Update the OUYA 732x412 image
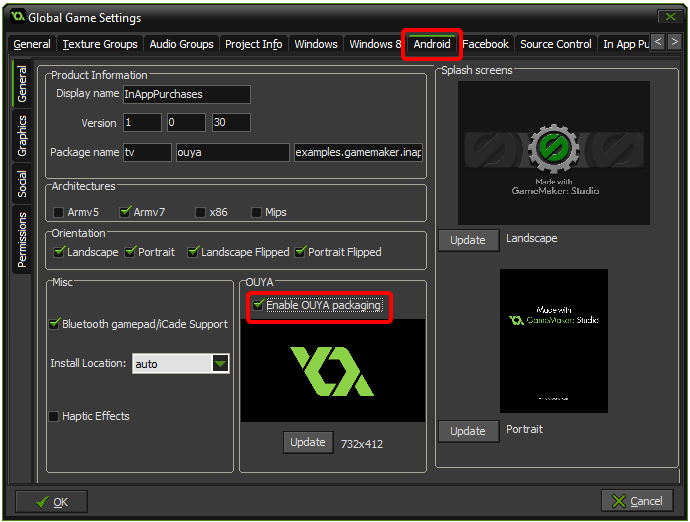 pyautogui.click(x=308, y=442)
